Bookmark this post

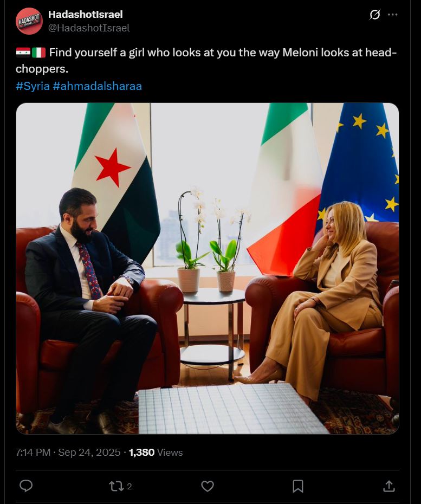[298, 486]
